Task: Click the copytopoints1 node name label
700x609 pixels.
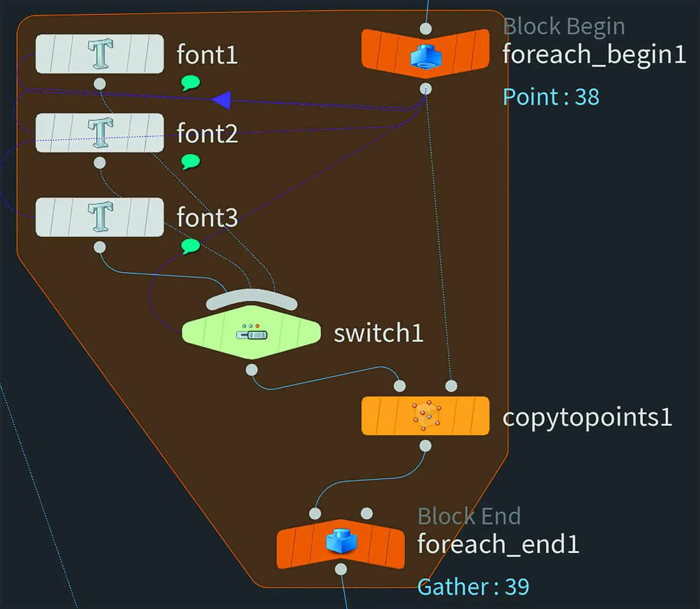Action: (587, 417)
